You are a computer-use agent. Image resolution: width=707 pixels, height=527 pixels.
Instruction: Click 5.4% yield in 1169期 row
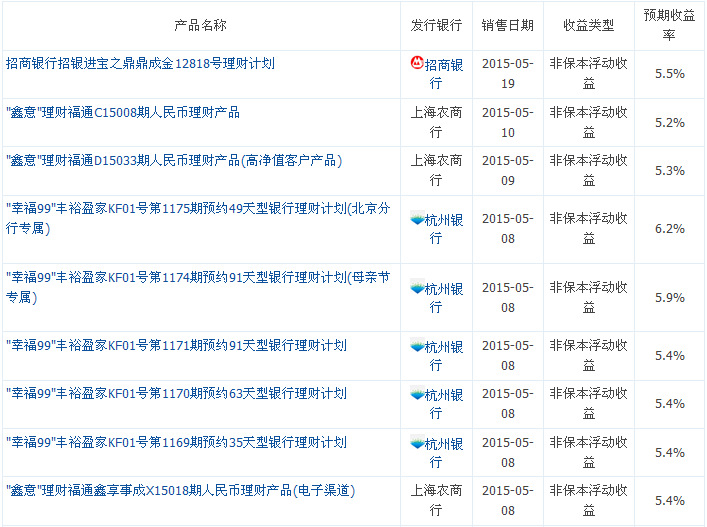(670, 453)
